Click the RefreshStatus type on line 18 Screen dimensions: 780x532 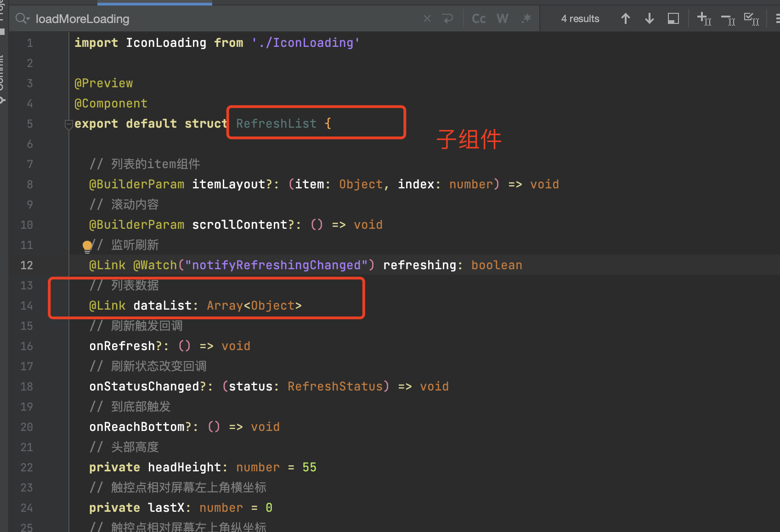click(x=335, y=386)
